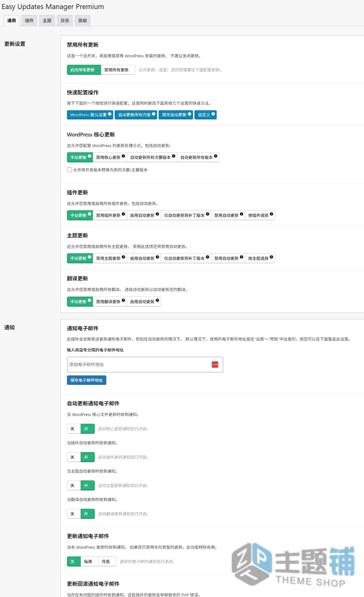Open help icon beside translation 手动更新
This screenshot has width=364, height=597.
coord(89,300)
